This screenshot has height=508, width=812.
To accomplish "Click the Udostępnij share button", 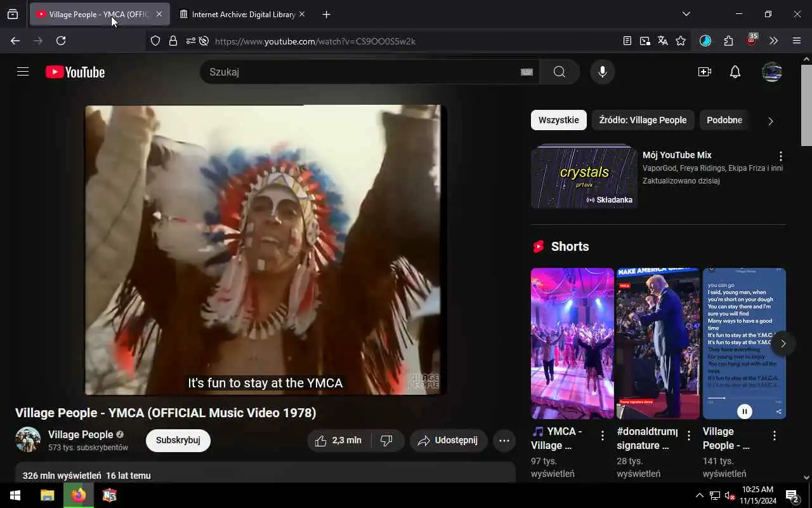I will click(x=448, y=441).
